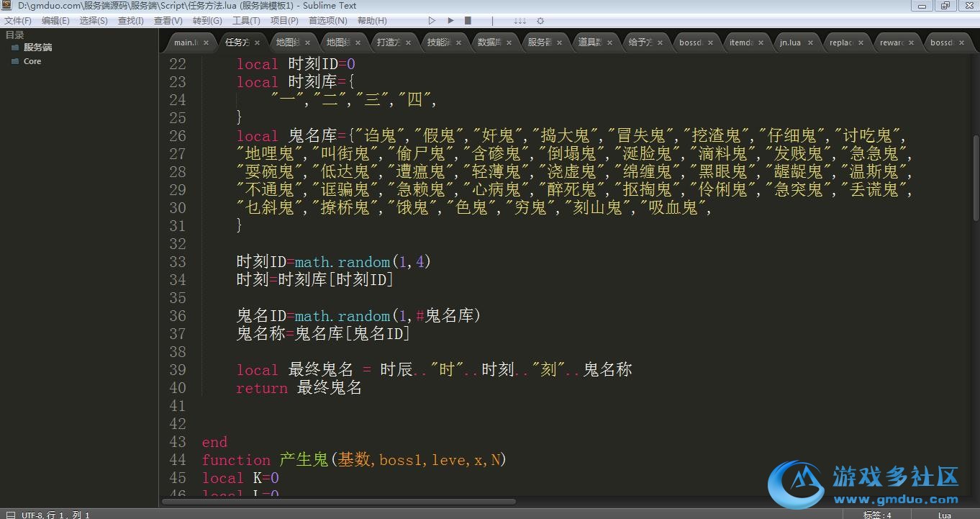Click 'local 鬼名库' declaration on line 26

pos(287,136)
